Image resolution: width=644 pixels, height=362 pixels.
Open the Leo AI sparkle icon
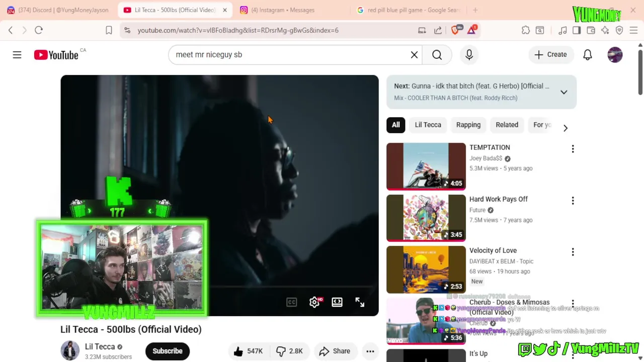click(605, 30)
